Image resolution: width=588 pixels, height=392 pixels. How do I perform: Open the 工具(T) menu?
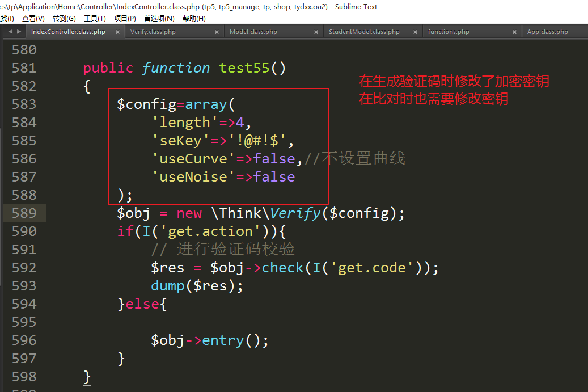click(95, 19)
